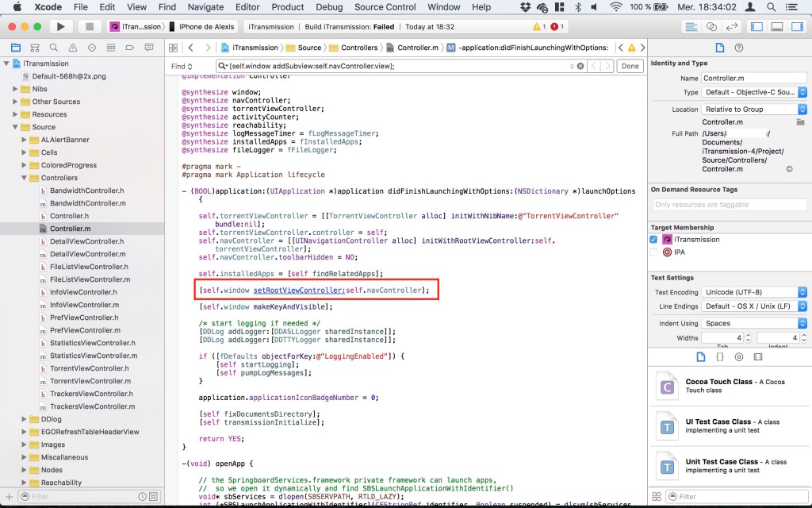Show the Code Snippet library
The image size is (812, 508).
pos(720,356)
